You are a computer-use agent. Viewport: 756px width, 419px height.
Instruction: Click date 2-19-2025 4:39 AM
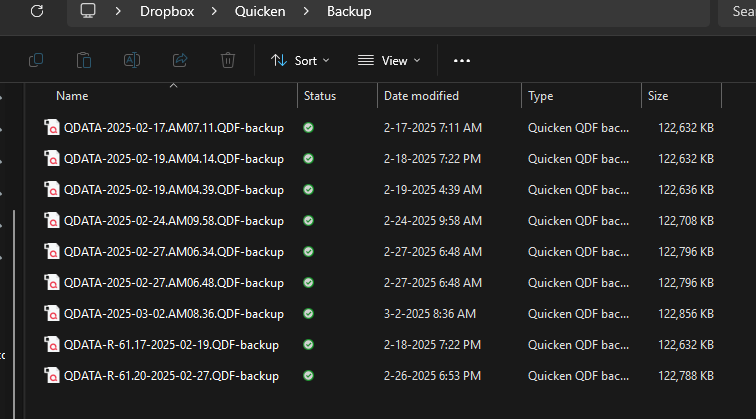(432, 189)
